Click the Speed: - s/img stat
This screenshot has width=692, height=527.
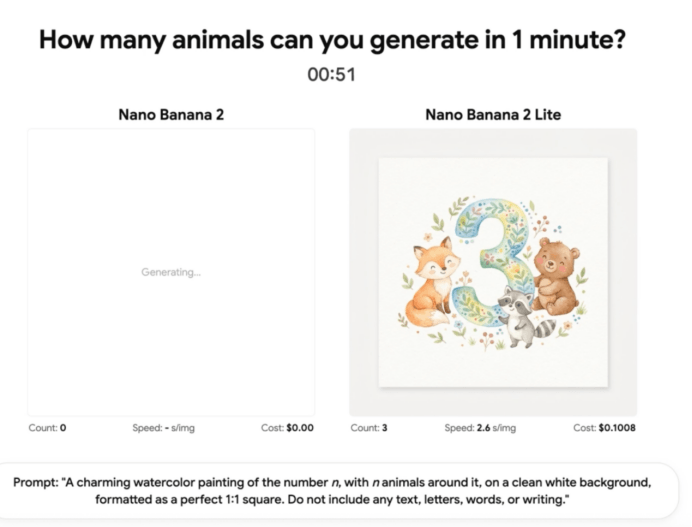coord(163,428)
